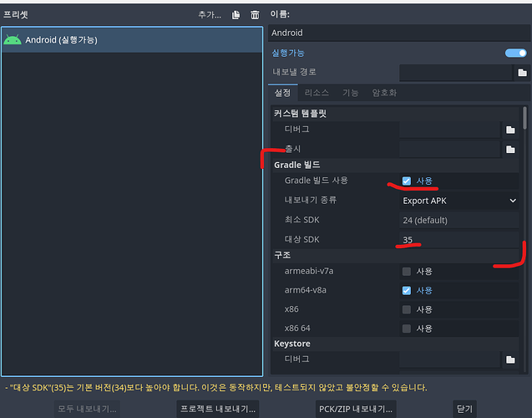Uncheck the Gradle 빌드 사용 checkbox
Viewport: 532px width, 418px height.
pyautogui.click(x=407, y=181)
